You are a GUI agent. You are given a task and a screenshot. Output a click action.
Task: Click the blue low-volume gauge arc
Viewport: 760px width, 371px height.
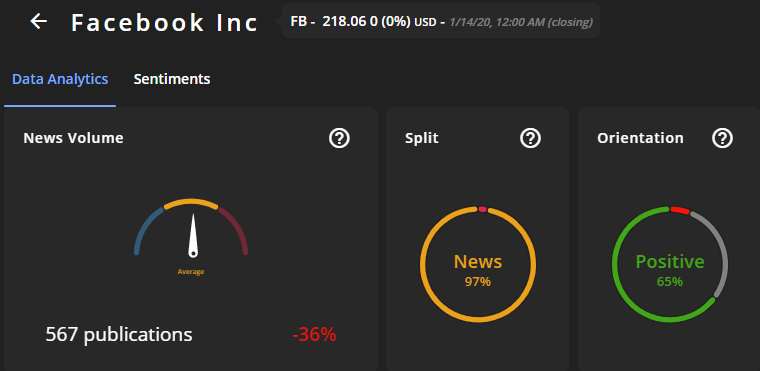pyautogui.click(x=144, y=226)
